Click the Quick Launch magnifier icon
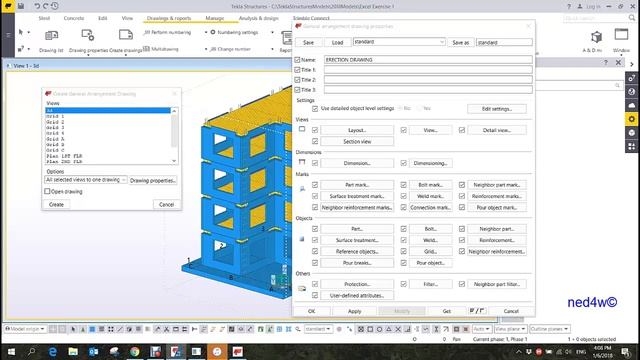This screenshot has width=640, height=360. click(x=632, y=18)
